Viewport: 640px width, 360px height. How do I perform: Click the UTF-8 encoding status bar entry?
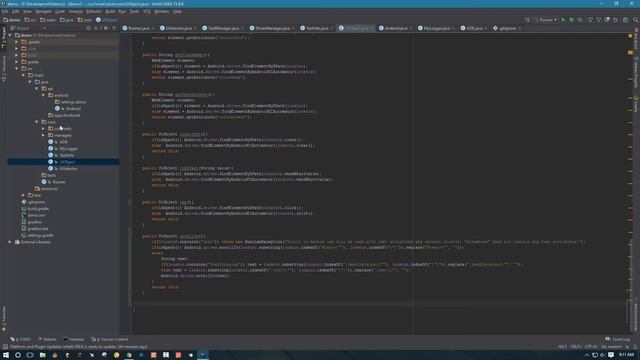[590, 347]
